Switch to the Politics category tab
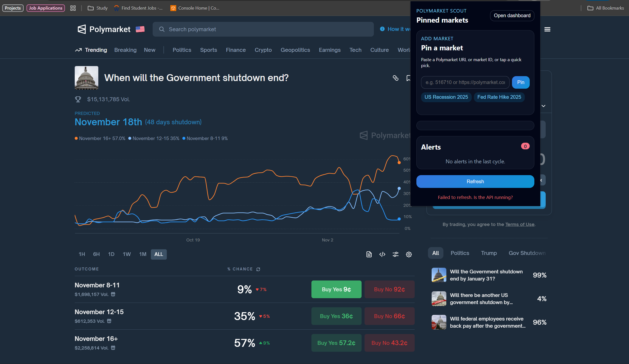The image size is (629, 364). pyautogui.click(x=182, y=50)
